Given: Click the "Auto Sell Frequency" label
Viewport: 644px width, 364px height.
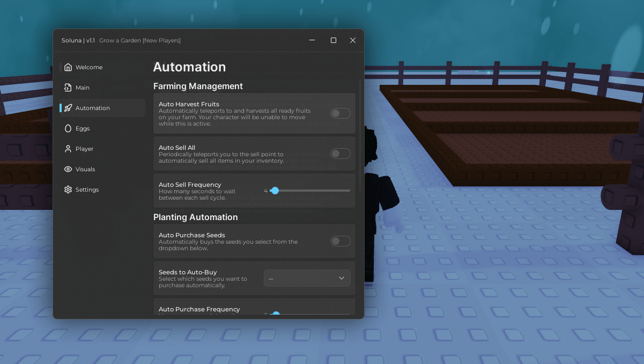Looking at the screenshot, I should 190,185.
